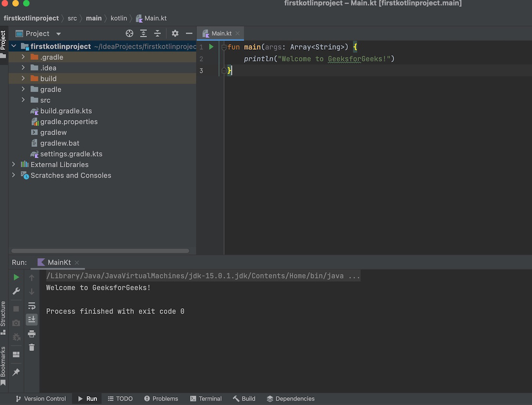The height and width of the screenshot is (405, 532).
Task: Click firstkotlinproject in breadcrumb
Action: click(x=31, y=18)
